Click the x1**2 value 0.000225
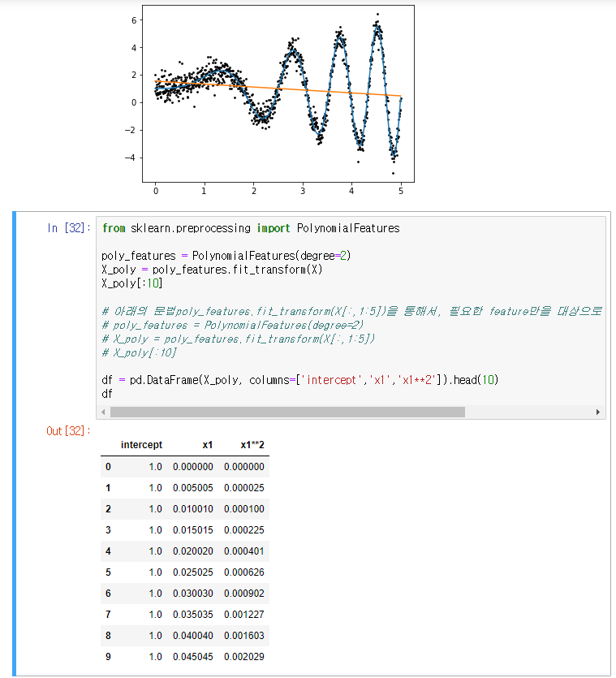 [244, 529]
